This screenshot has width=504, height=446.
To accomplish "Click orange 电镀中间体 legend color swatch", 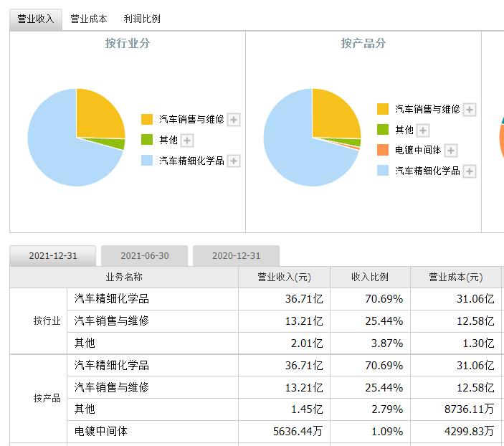I will point(383,151).
